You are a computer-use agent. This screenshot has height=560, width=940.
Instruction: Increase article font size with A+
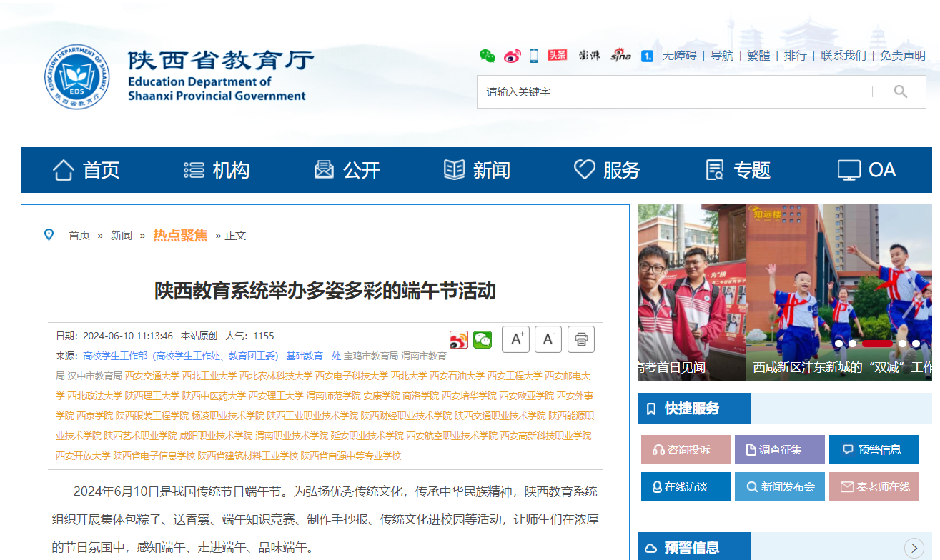coord(515,339)
